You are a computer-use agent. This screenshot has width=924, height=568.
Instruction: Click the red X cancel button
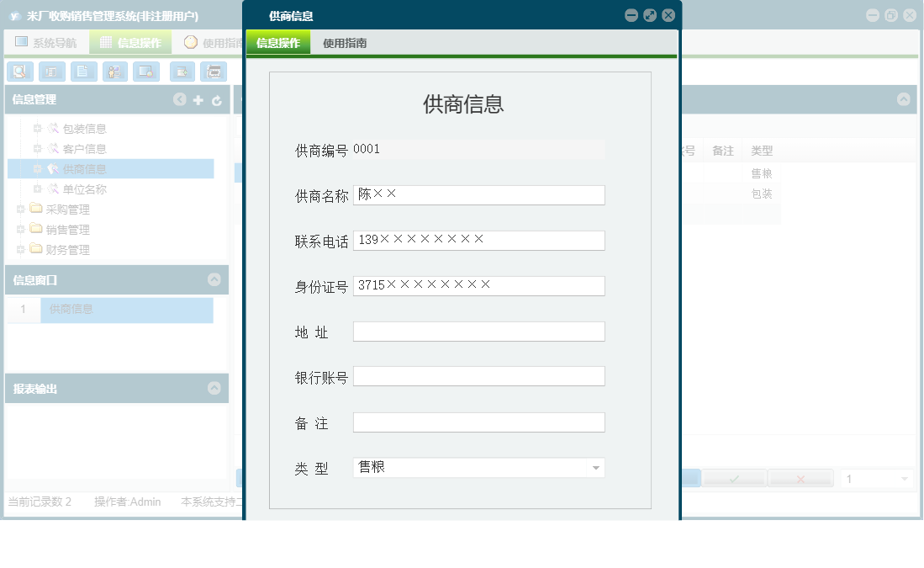pyautogui.click(x=800, y=478)
